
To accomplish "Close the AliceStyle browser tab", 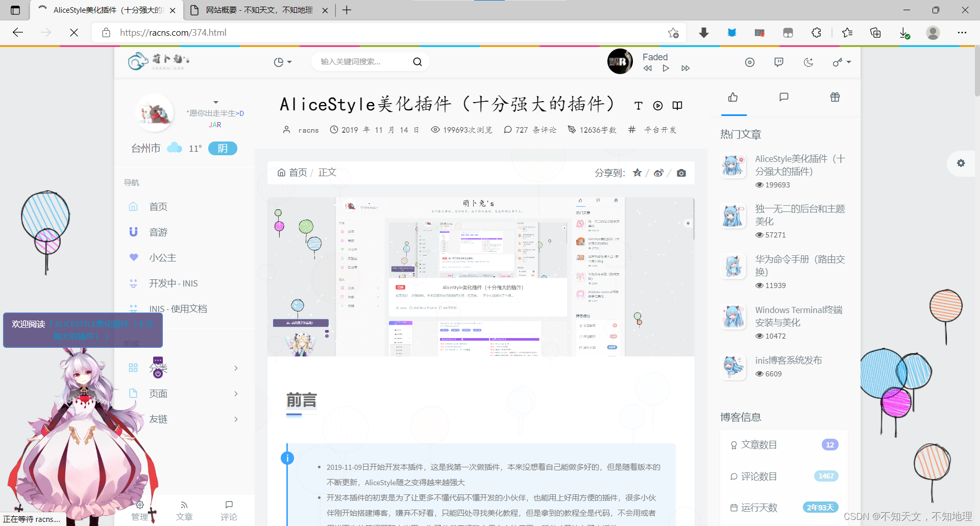I will [173, 10].
